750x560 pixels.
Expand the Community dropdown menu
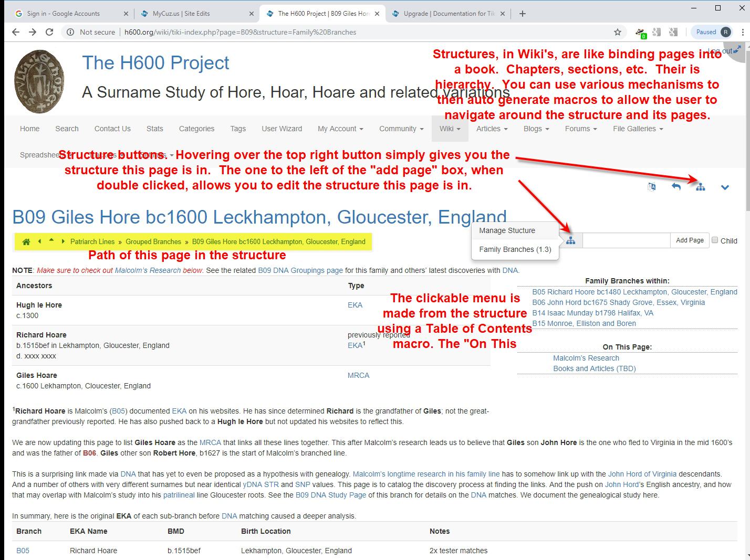(x=401, y=129)
